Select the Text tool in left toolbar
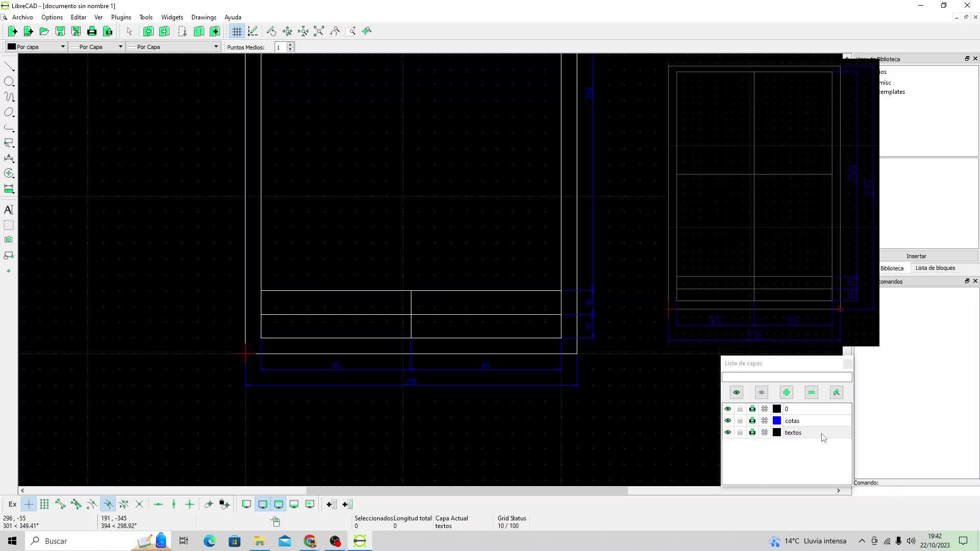Viewport: 980px width, 551px height. 9,210
